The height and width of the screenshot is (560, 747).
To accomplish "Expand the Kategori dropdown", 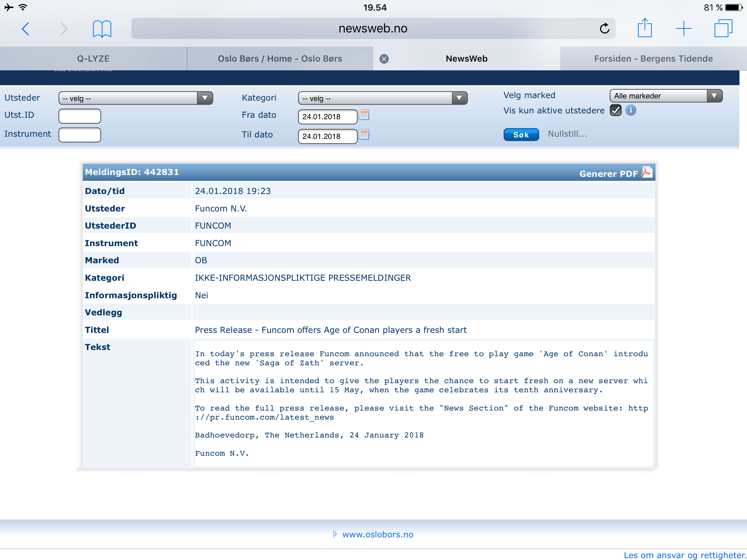I will coord(383,98).
